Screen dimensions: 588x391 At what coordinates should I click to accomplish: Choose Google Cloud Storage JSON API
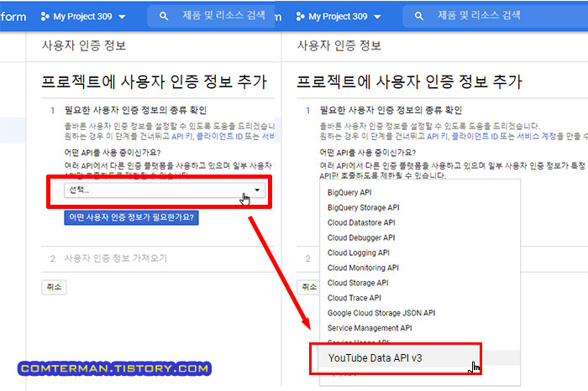point(420,313)
